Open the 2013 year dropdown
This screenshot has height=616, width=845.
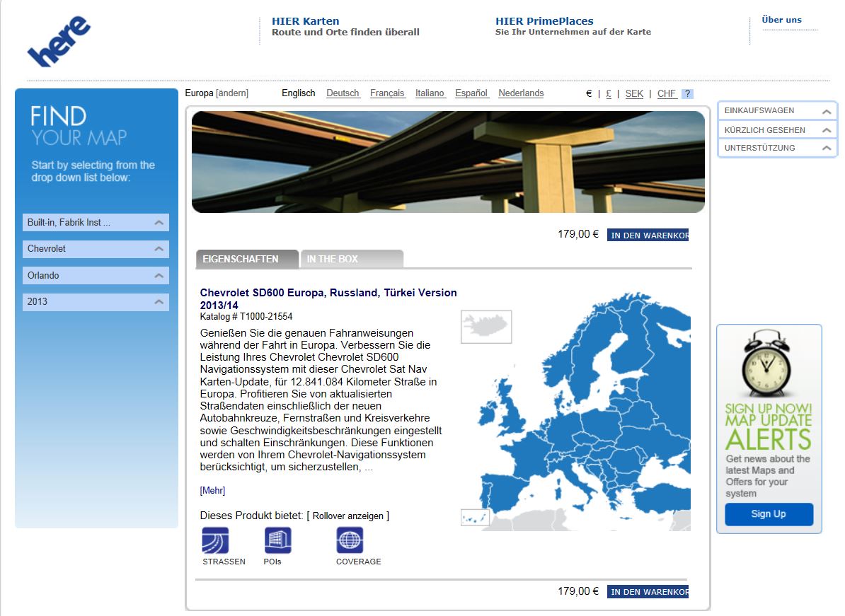[96, 301]
